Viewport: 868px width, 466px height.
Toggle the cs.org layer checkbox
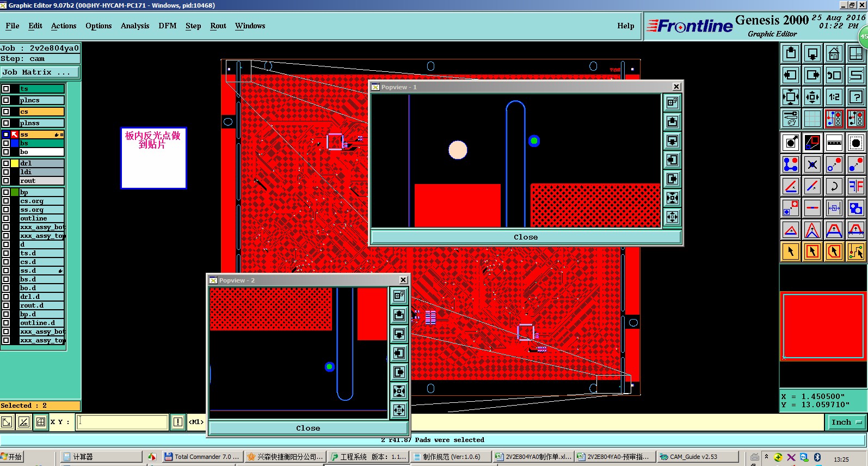click(6, 201)
